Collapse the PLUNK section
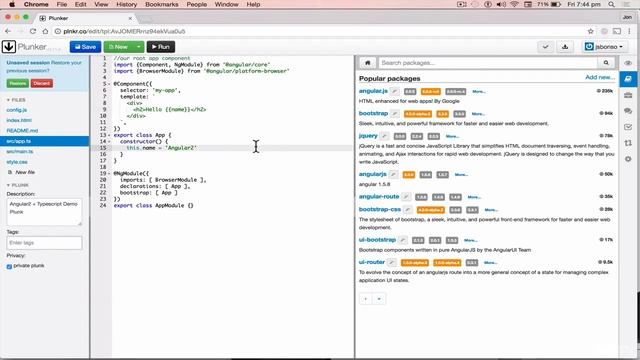Image resolution: width=640 pixels, height=360 pixels. point(18,185)
